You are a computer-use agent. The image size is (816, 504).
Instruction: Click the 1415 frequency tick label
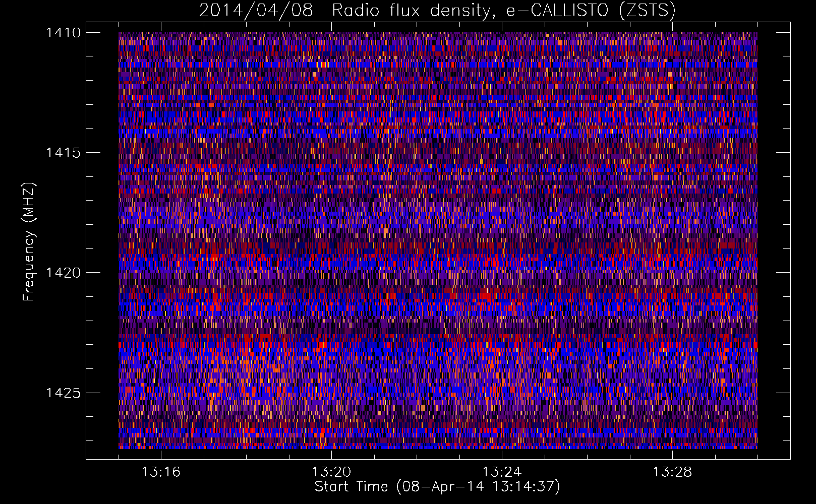[x=64, y=153]
